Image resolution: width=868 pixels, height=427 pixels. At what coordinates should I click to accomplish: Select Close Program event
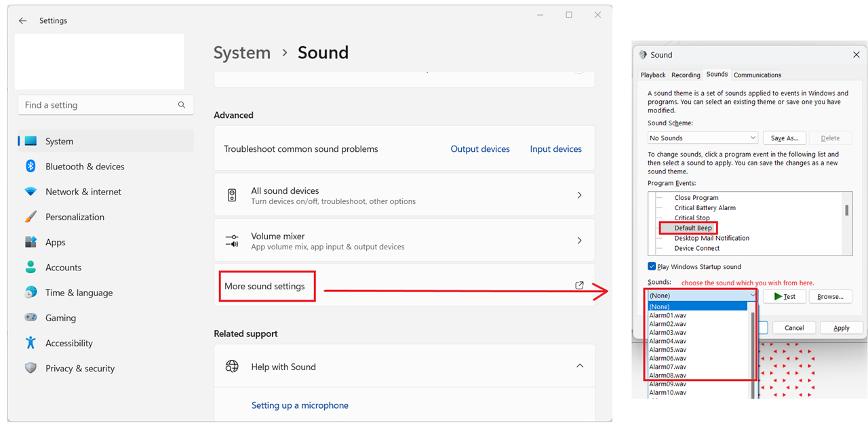click(x=696, y=198)
